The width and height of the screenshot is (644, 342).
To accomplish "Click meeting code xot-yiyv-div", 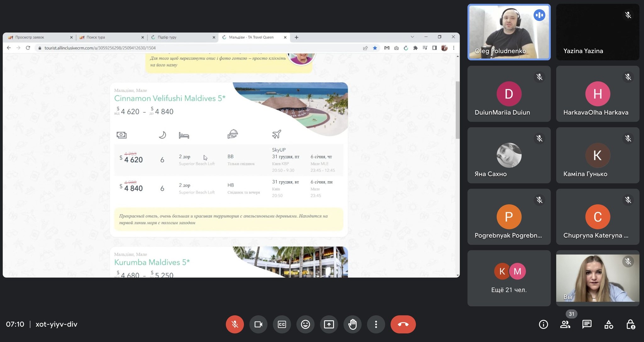I will coord(57,324).
